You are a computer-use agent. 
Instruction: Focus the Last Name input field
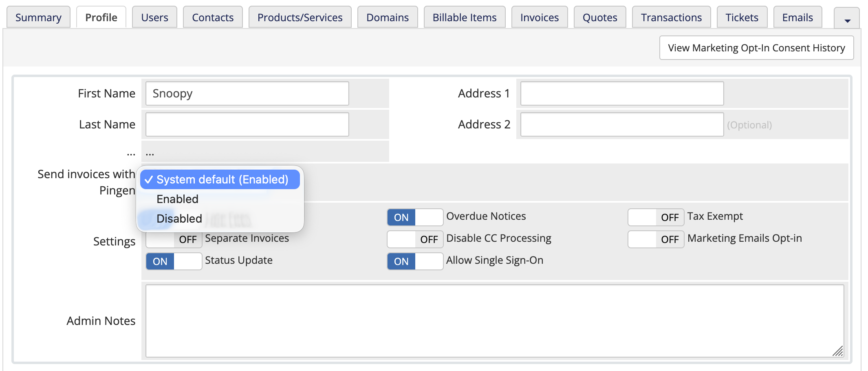(247, 124)
